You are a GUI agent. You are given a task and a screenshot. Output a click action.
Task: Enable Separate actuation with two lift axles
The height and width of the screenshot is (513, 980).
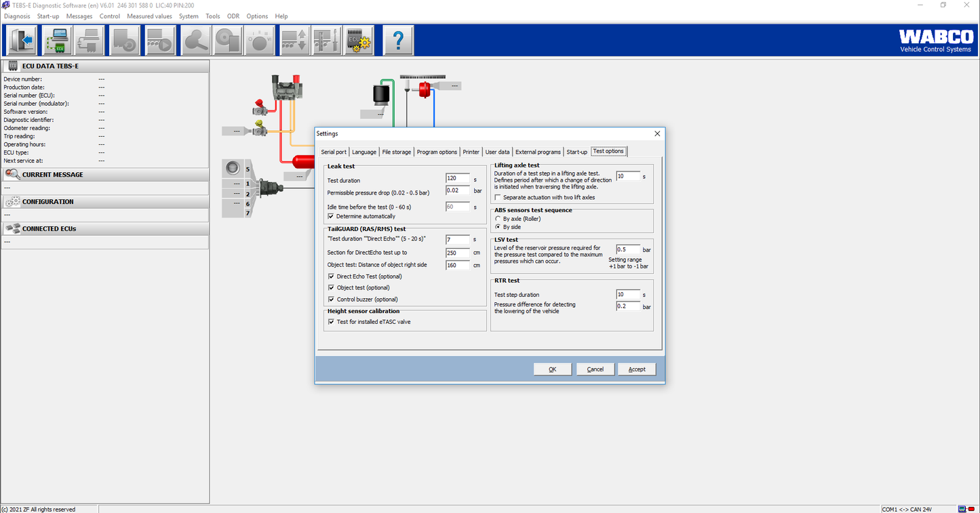(498, 197)
